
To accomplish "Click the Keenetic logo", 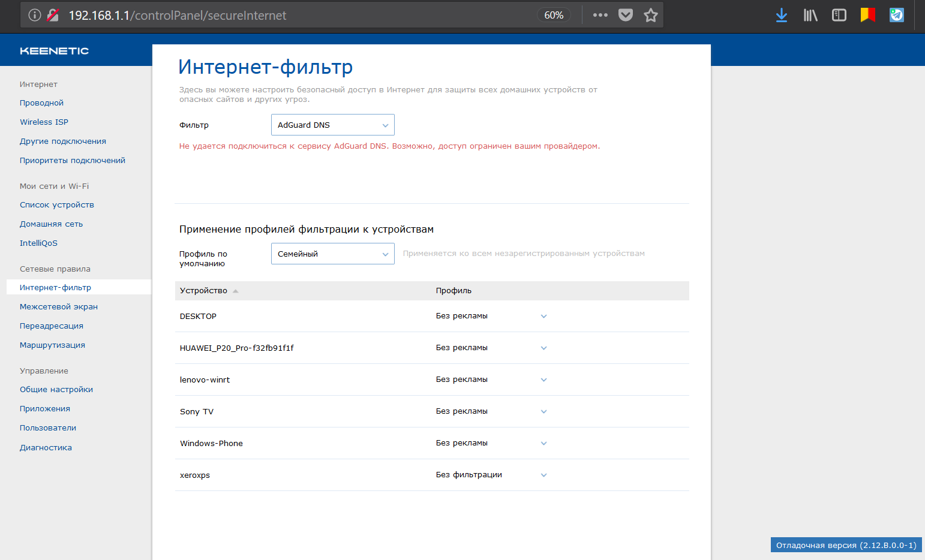I will tap(55, 51).
